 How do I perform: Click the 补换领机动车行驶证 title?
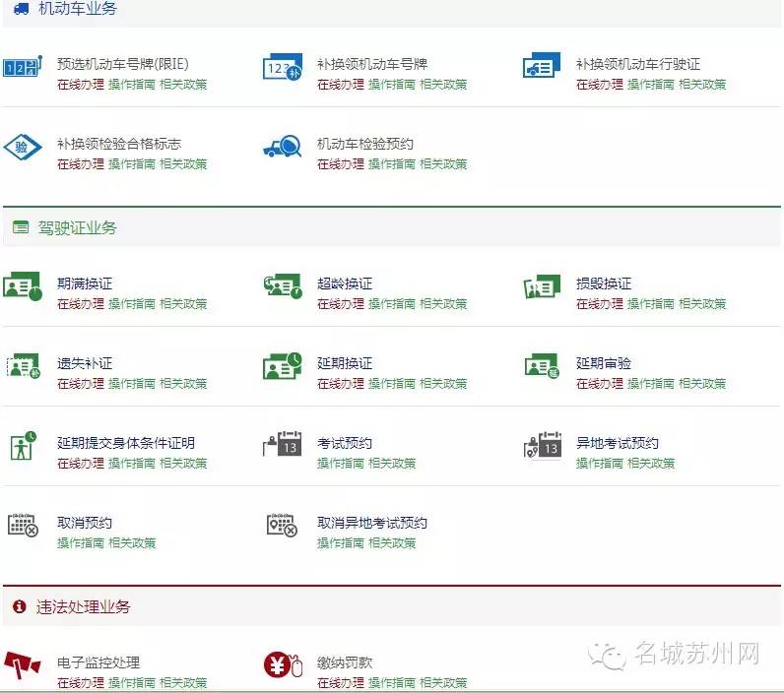[x=638, y=63]
